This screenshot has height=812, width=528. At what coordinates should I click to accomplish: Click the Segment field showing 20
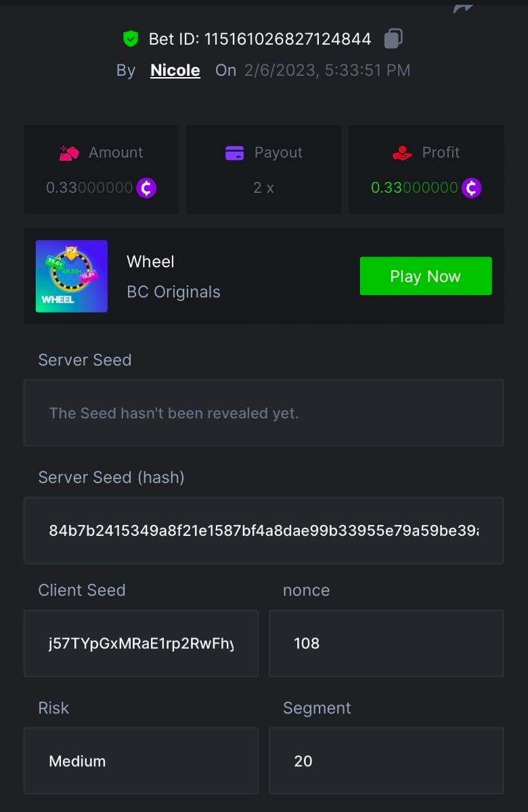[x=386, y=761]
